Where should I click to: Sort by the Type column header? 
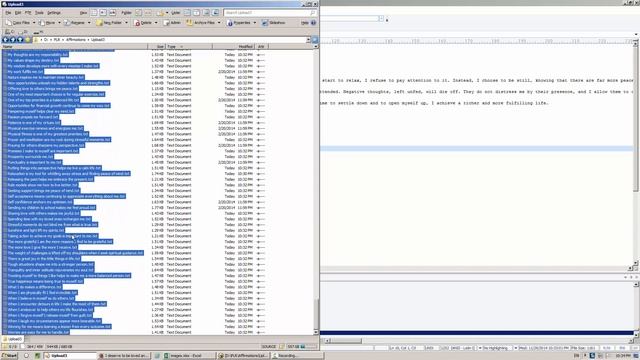point(189,47)
